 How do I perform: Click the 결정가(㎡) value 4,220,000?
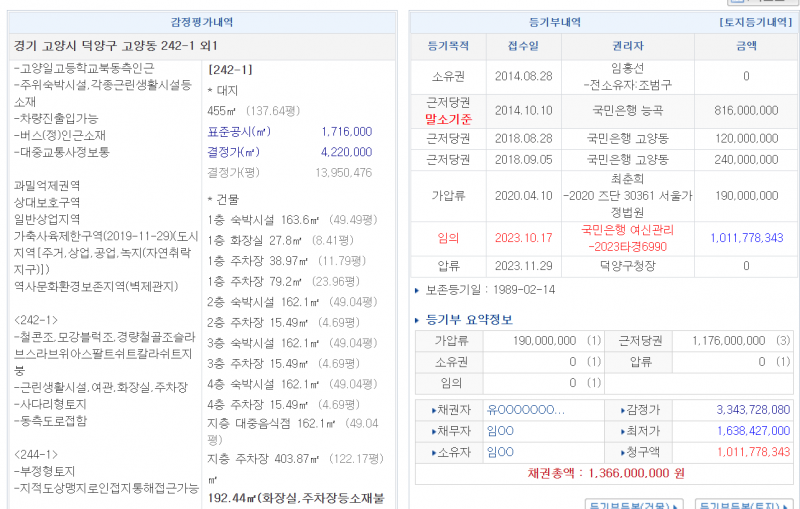pyautogui.click(x=346, y=152)
